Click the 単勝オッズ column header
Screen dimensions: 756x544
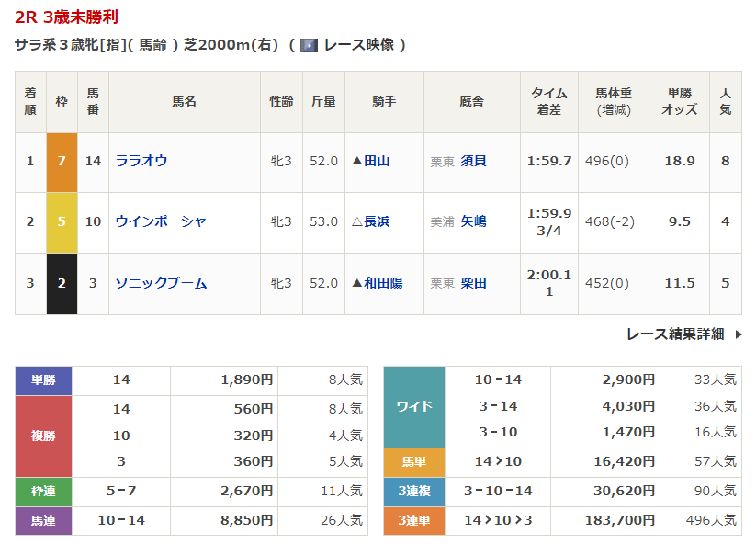[x=679, y=101]
